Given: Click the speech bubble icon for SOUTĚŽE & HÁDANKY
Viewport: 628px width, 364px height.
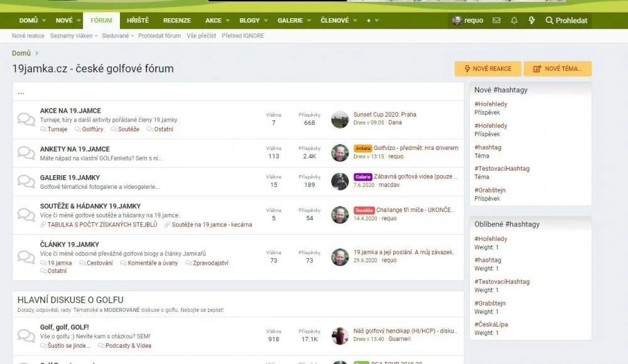Looking at the screenshot, I should pos(26,215).
